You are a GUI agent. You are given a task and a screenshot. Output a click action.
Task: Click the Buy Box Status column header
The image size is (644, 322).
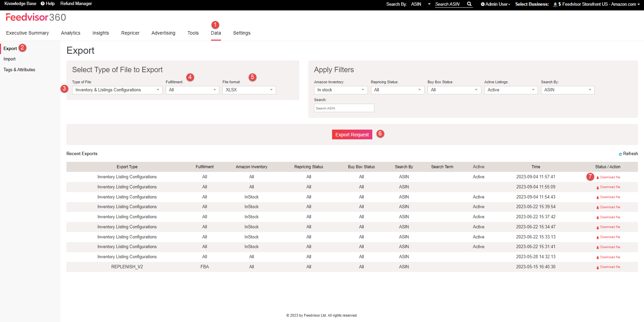[x=362, y=167]
